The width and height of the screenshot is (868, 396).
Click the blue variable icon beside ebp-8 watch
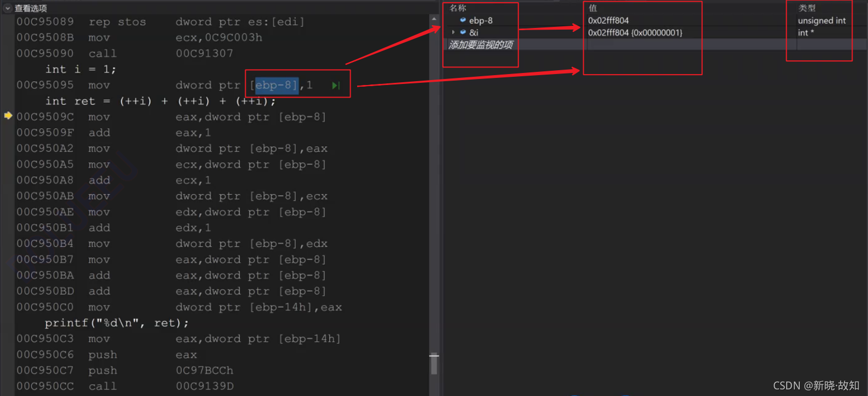point(463,20)
